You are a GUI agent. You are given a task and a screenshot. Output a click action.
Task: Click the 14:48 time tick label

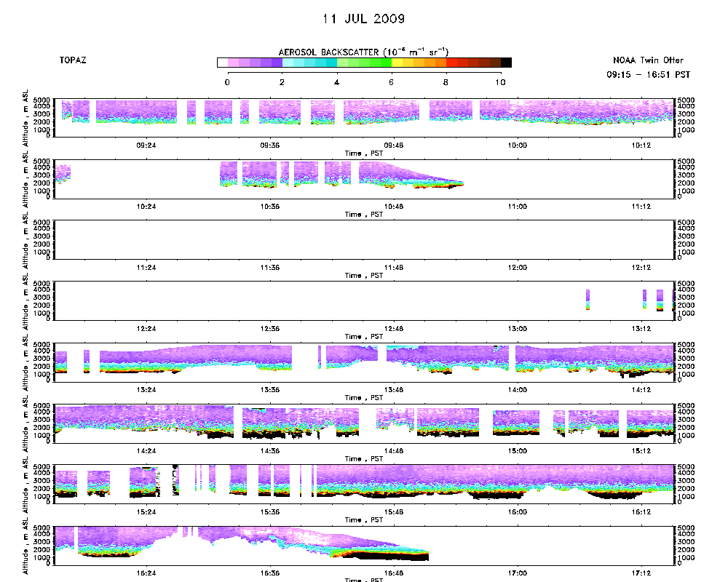[x=394, y=451]
